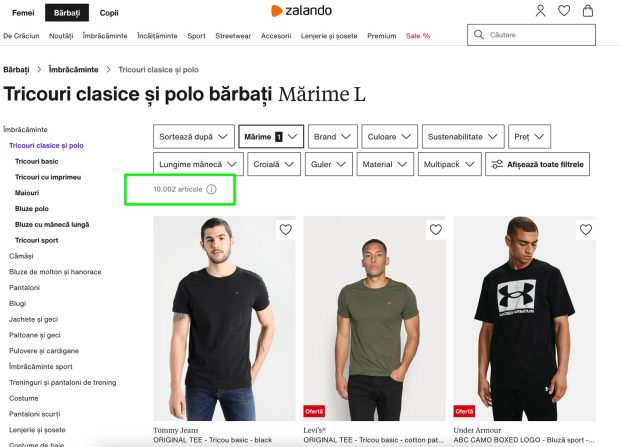Click the Căutare search field
This screenshot has height=447, width=620.
point(531,35)
